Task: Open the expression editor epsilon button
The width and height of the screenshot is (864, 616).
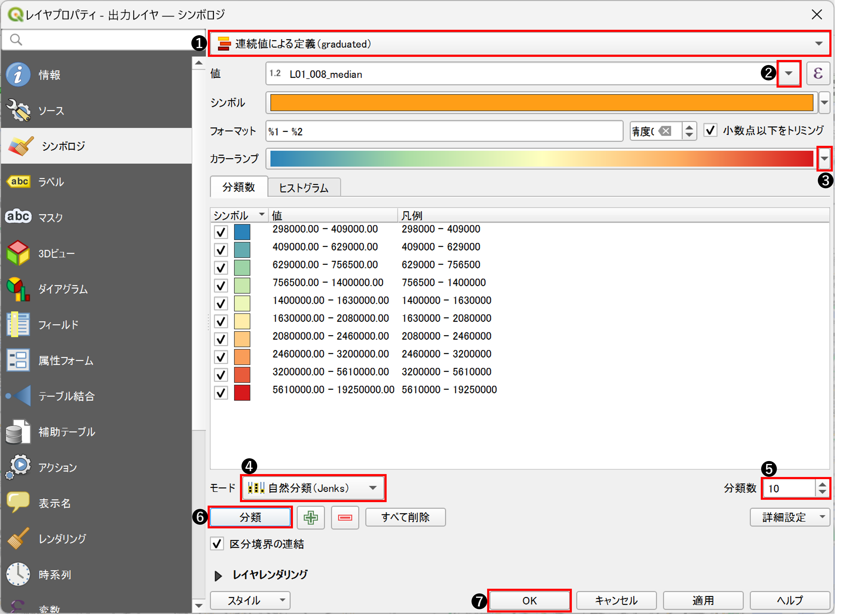Action: coord(818,73)
